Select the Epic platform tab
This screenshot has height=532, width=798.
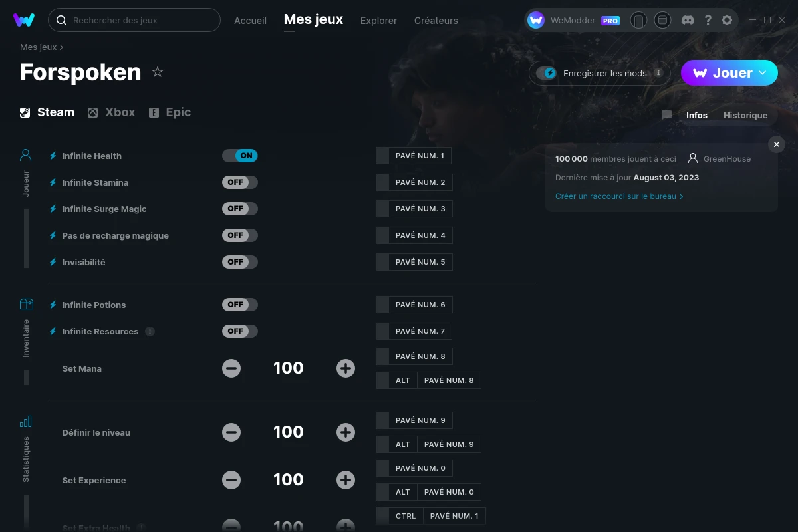pos(170,112)
